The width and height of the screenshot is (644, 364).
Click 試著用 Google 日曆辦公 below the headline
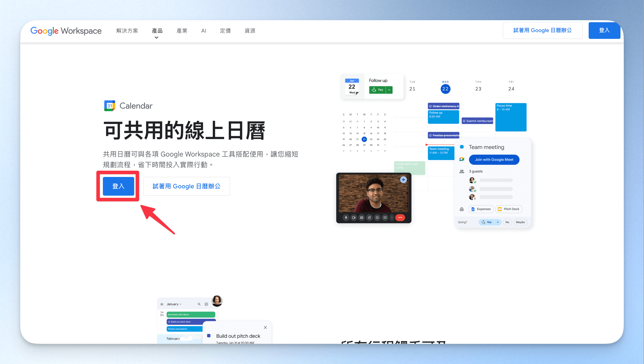point(187,186)
